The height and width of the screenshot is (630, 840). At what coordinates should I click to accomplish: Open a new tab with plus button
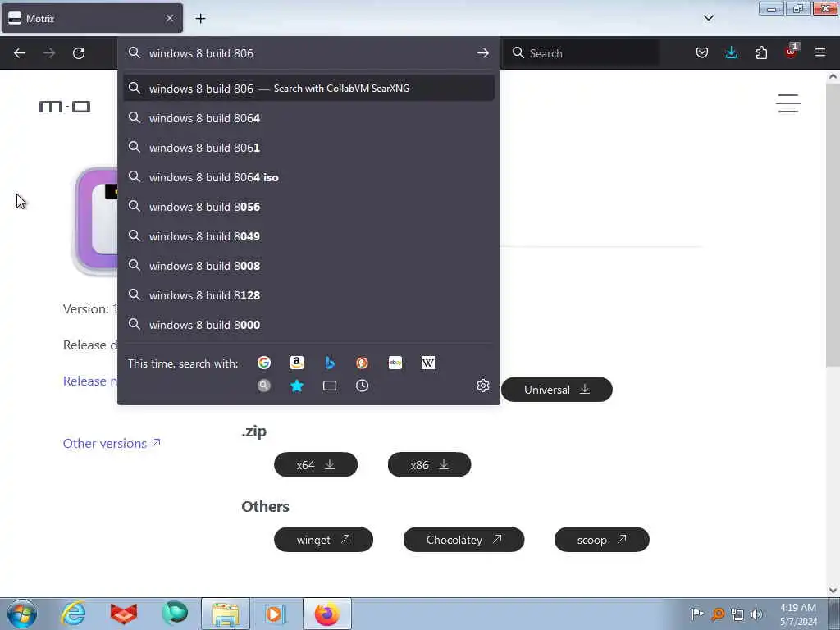(200, 18)
